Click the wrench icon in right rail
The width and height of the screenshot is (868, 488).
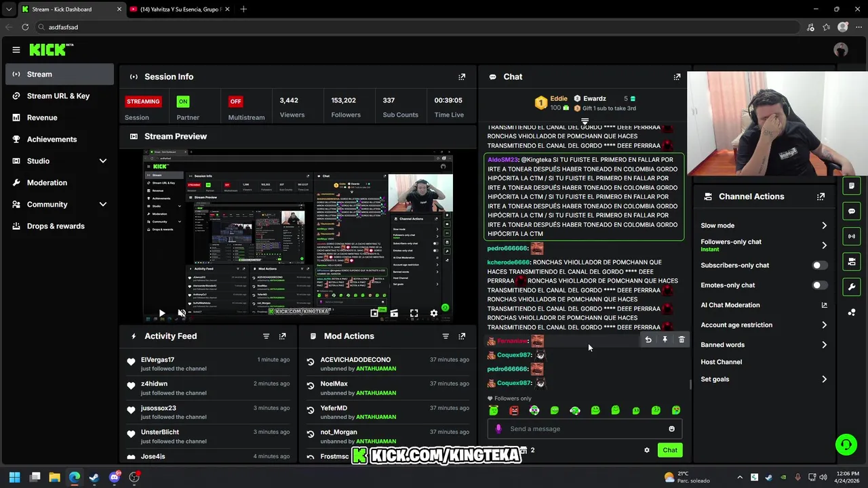click(x=852, y=287)
